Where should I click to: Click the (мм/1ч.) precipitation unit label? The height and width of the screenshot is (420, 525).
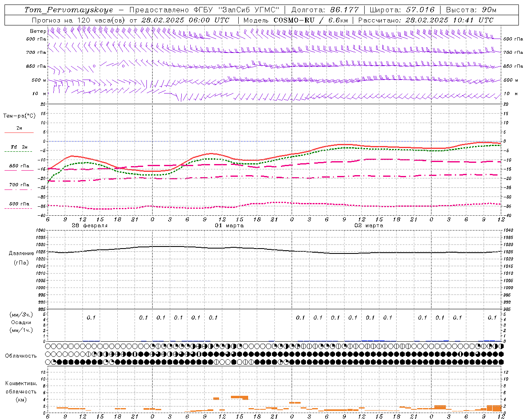(x=21, y=330)
